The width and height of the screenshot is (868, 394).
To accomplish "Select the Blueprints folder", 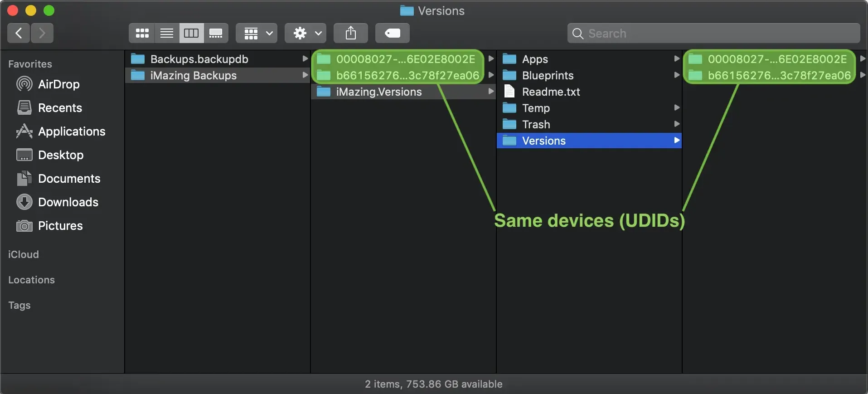I will (589, 75).
